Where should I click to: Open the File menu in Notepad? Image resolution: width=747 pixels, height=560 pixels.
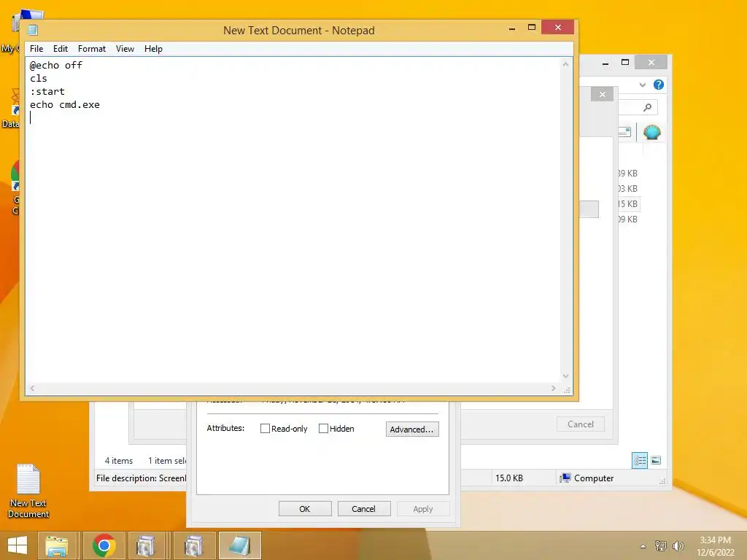[x=36, y=49]
